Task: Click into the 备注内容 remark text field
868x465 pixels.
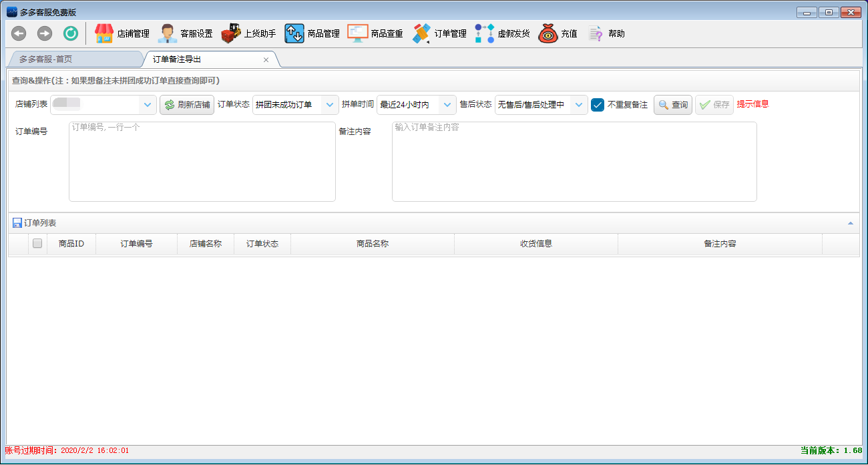Action: 574,162
